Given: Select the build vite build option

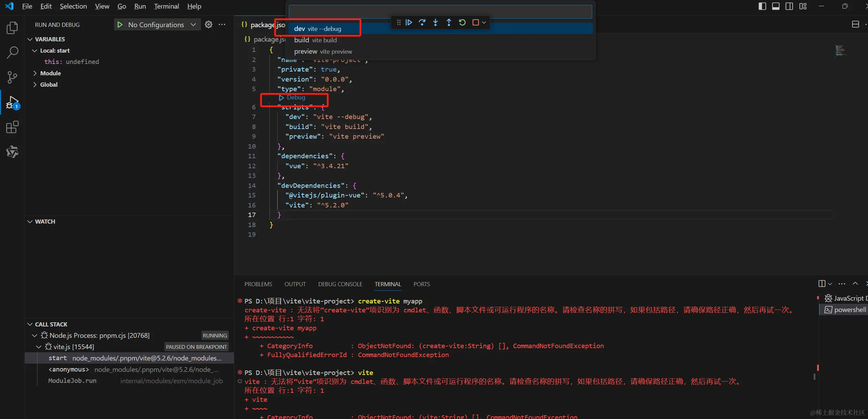Looking at the screenshot, I should [x=315, y=40].
